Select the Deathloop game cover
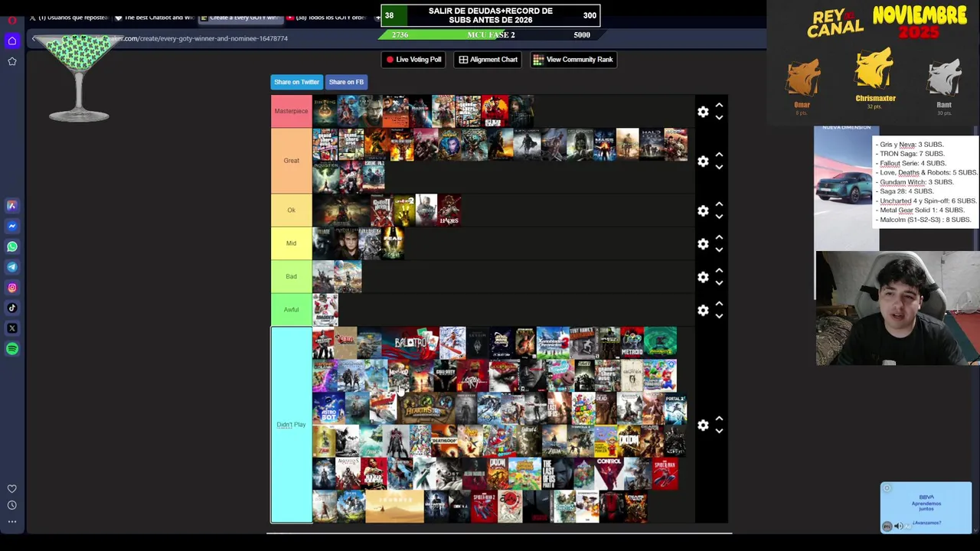This screenshot has width=980, height=551. (444, 441)
